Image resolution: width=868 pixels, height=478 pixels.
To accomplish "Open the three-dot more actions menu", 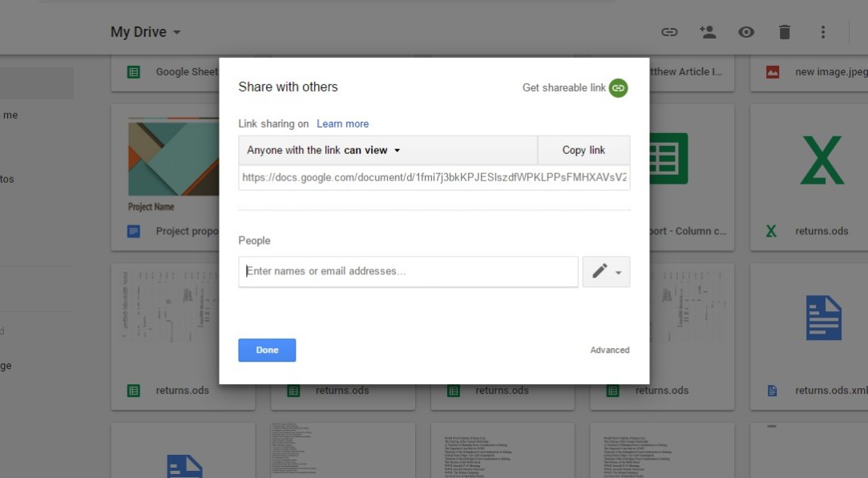I will (822, 32).
